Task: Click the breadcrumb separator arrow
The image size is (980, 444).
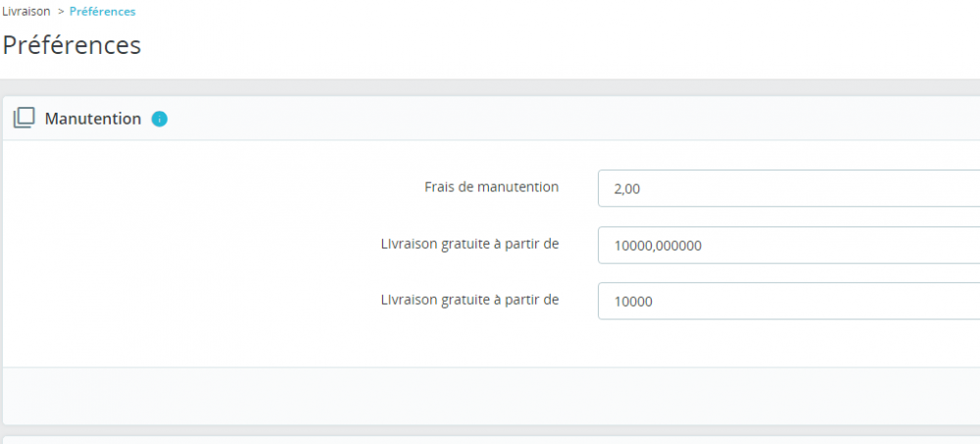Action: click(61, 12)
